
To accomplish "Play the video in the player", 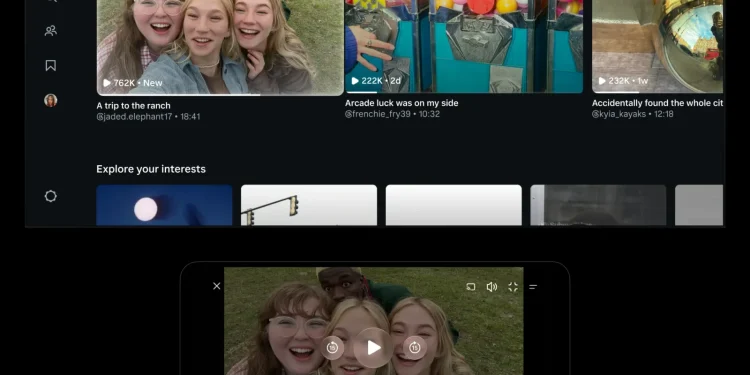I will click(374, 348).
